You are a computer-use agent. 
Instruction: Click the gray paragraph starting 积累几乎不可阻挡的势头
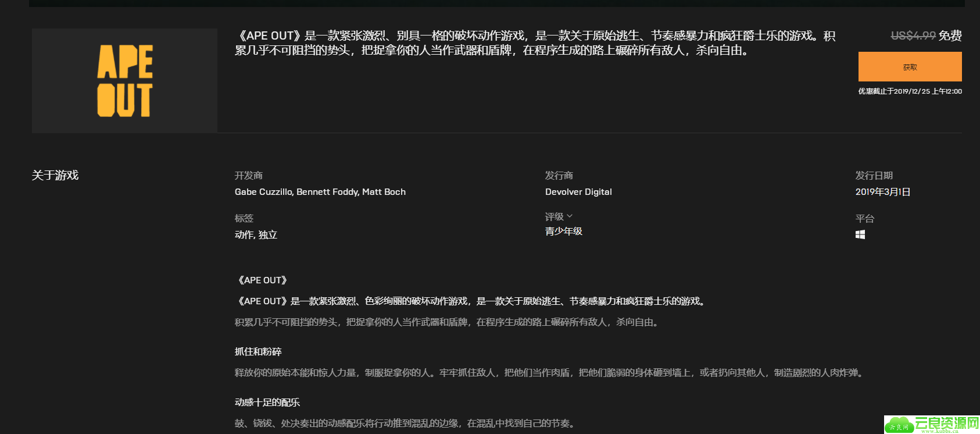pos(448,322)
